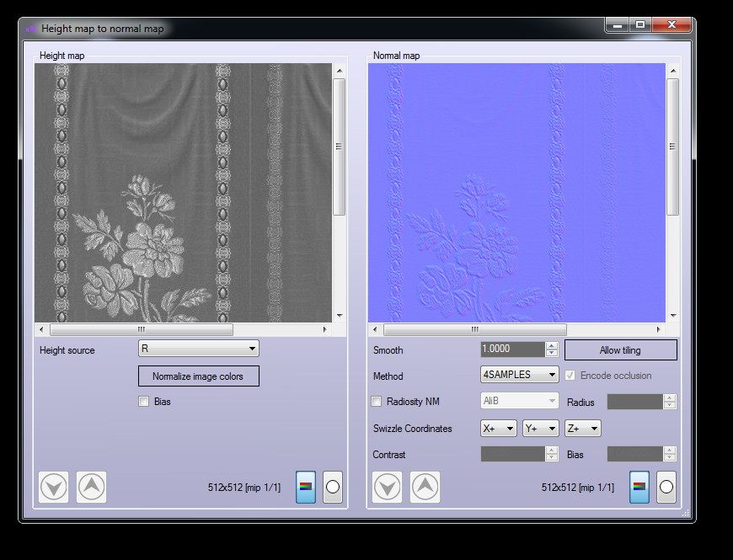The width and height of the screenshot is (733, 560).
Task: Enable the Radiosity NM checkbox
Action: pos(376,402)
